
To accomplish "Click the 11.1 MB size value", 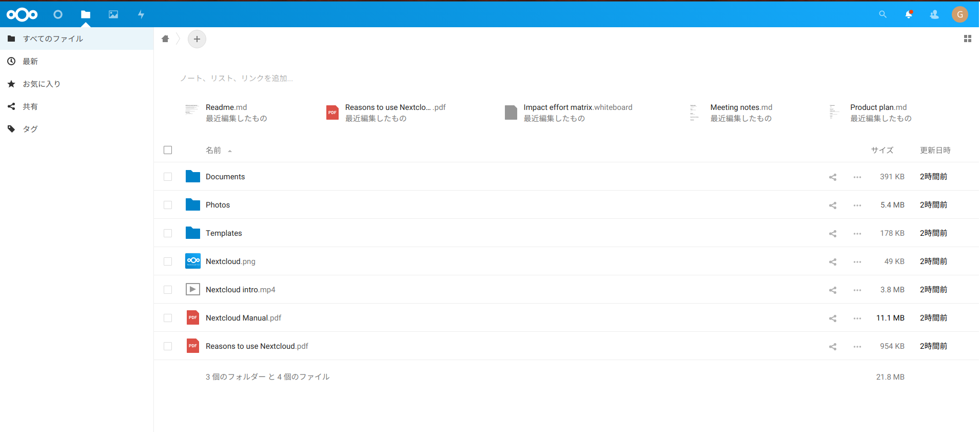I will pos(890,318).
